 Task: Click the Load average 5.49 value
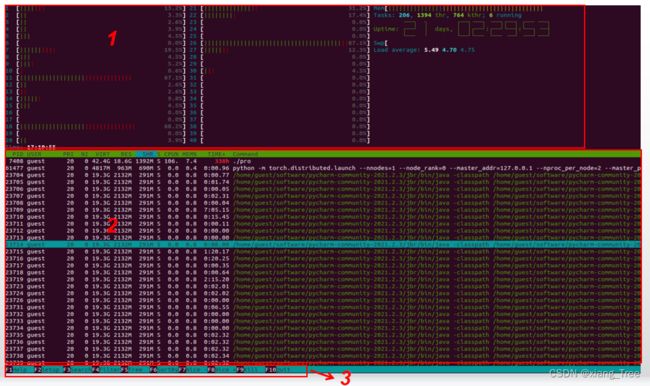pyautogui.click(x=431, y=50)
